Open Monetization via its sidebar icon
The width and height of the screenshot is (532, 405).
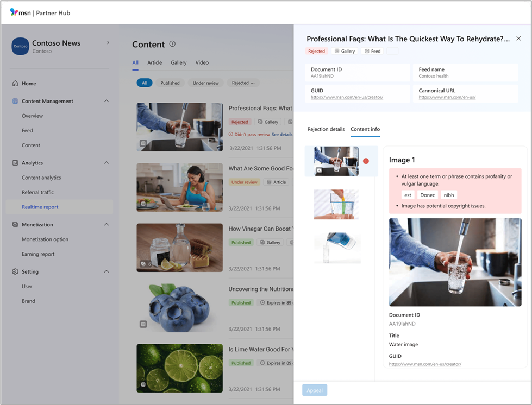16,224
